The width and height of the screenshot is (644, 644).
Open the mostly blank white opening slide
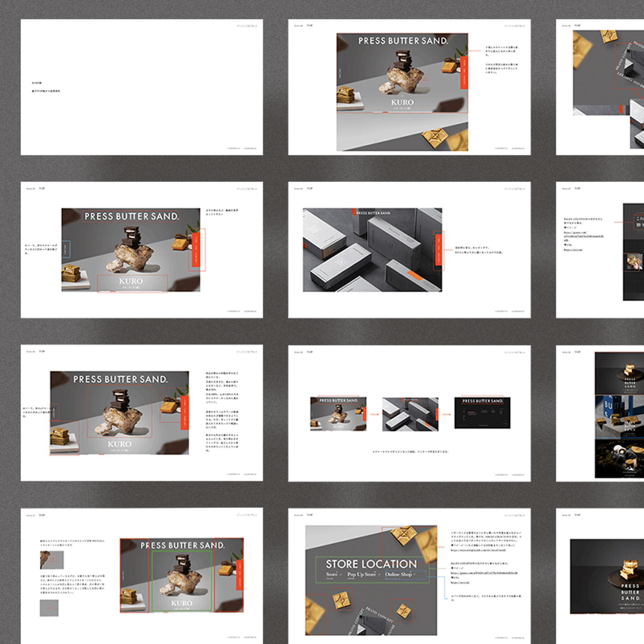pos(142,87)
